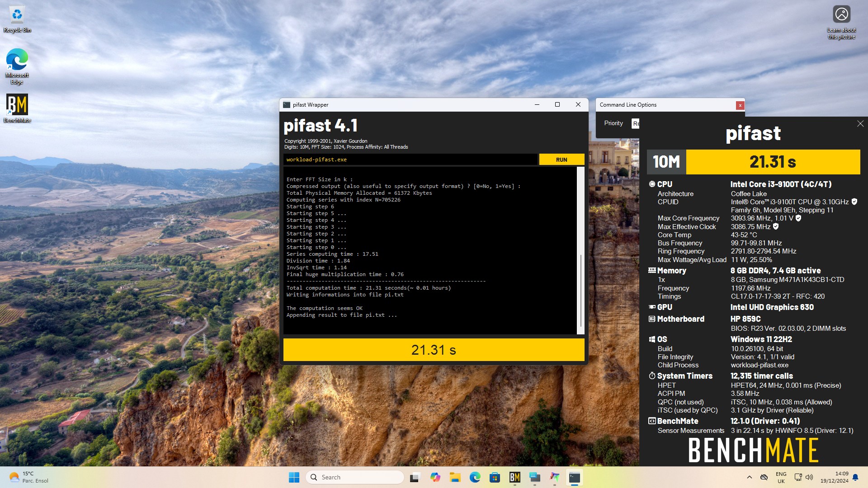Select the Microsoft Edge desktop shortcut
Screen dimensions: 868x488
click(x=17, y=66)
